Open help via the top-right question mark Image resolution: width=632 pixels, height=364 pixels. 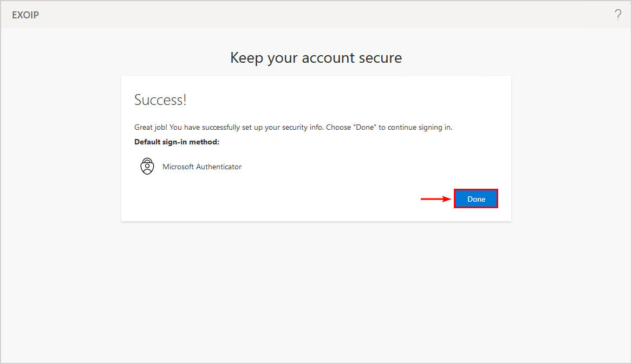(618, 14)
